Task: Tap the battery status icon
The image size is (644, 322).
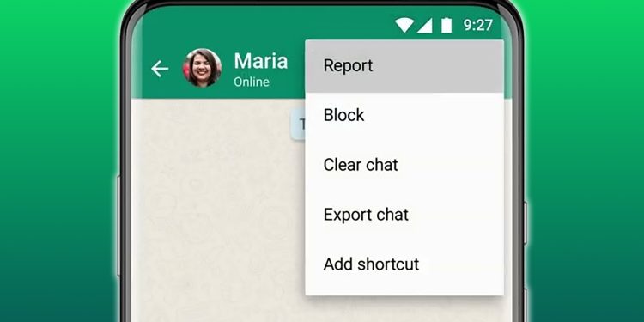Action: 447,25
